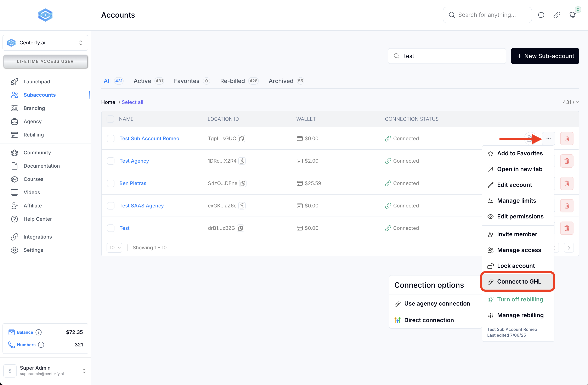Switch to the Archived tab
This screenshot has width=588, height=385.
(x=281, y=81)
